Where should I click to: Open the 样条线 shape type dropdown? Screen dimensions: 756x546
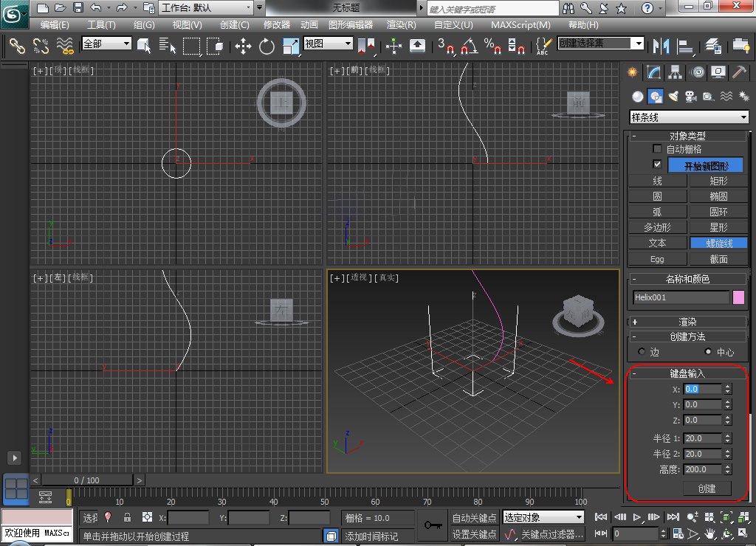689,117
